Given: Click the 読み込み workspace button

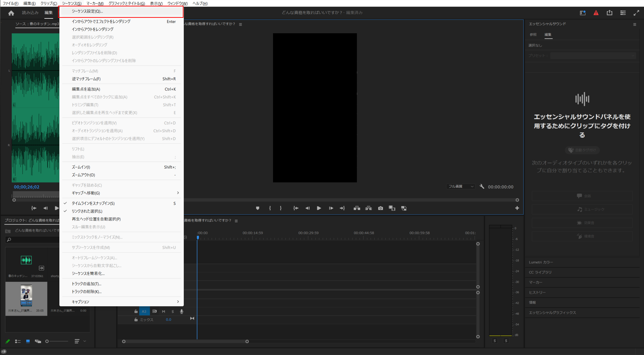Looking at the screenshot, I should 30,13.
